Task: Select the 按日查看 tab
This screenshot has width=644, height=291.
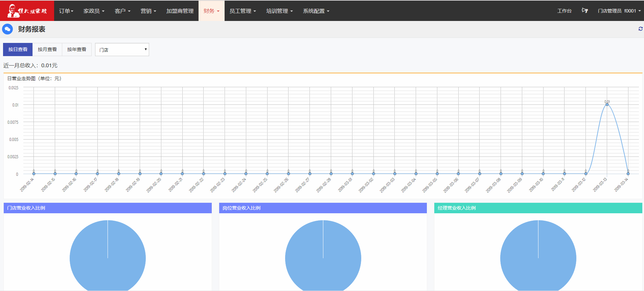Action: pos(18,49)
